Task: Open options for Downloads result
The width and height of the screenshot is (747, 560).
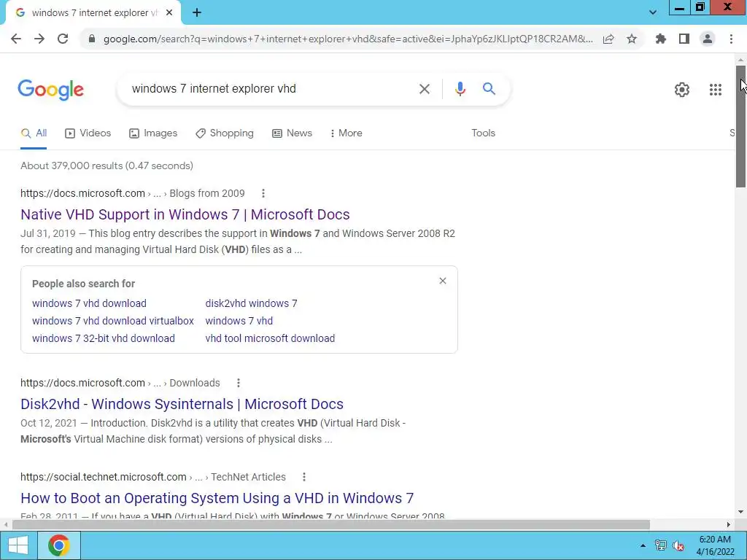Action: coord(239,383)
